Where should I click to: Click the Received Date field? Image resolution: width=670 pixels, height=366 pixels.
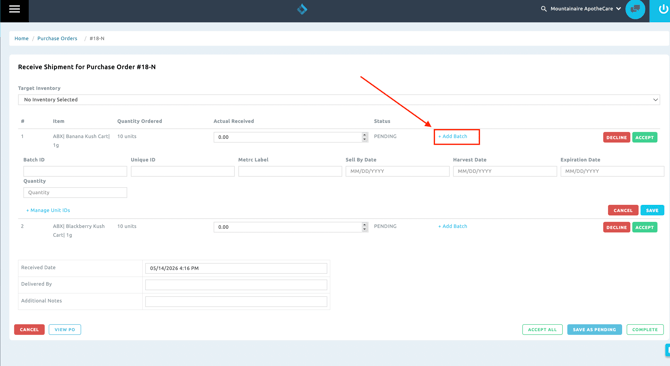pyautogui.click(x=236, y=268)
